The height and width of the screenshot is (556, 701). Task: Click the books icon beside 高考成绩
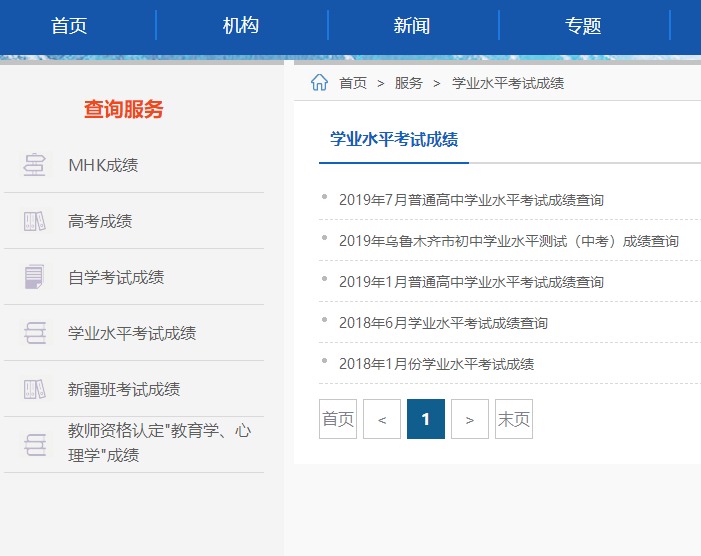tap(35, 221)
